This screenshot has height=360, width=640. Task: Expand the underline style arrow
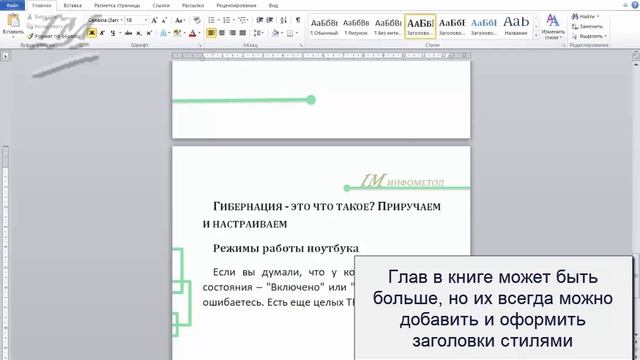coord(120,33)
